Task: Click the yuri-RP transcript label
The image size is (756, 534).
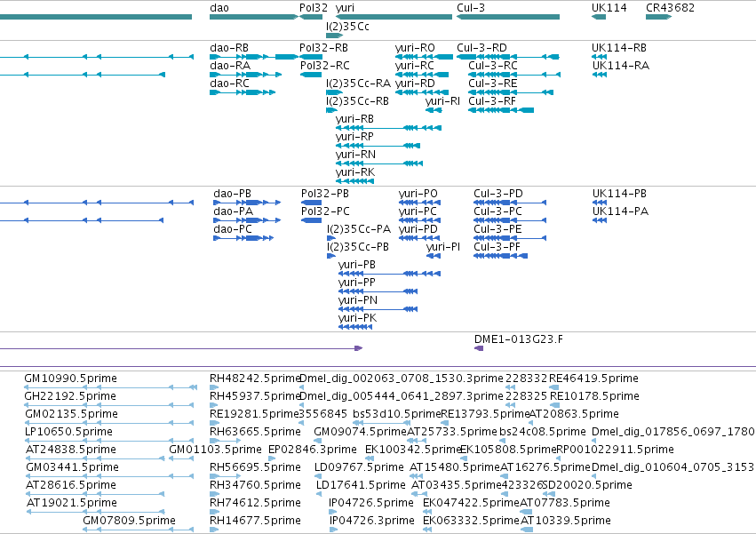Action: 354,138
